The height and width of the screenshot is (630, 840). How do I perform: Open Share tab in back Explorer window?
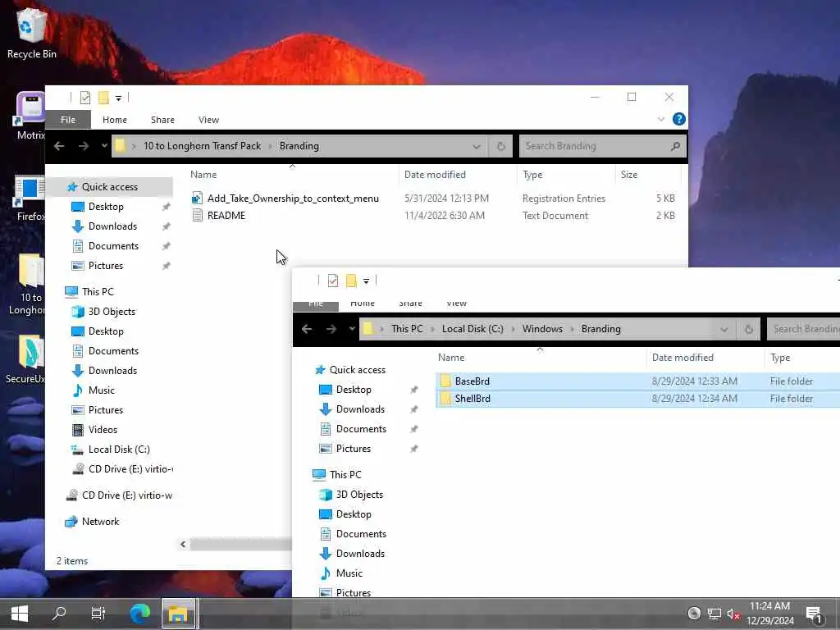pos(162,120)
